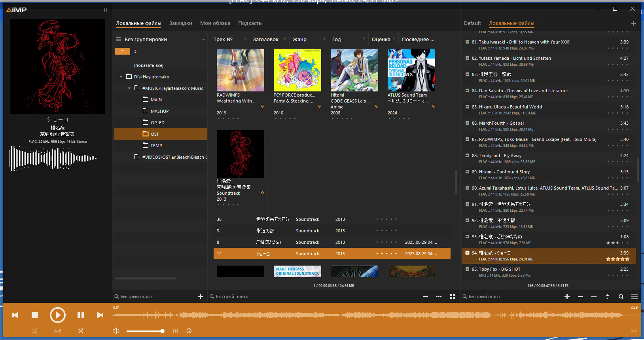
Task: Create a new playlist tab with plus
Action: [633, 23]
